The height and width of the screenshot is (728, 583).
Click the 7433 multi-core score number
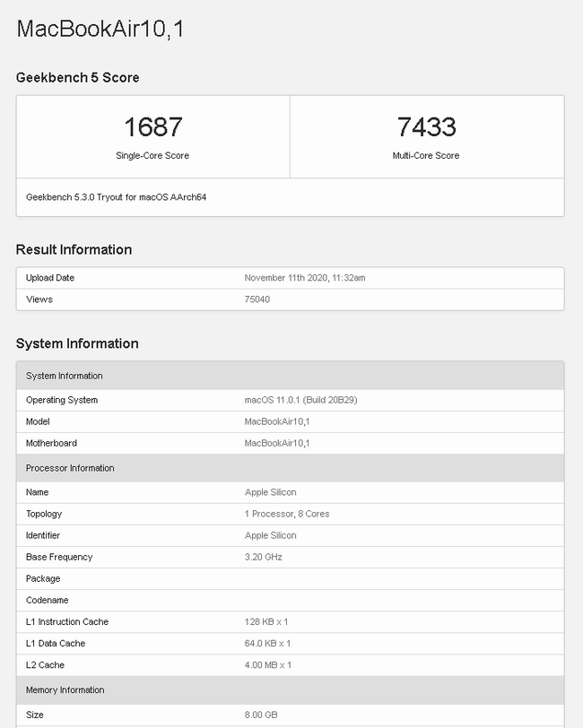[426, 126]
